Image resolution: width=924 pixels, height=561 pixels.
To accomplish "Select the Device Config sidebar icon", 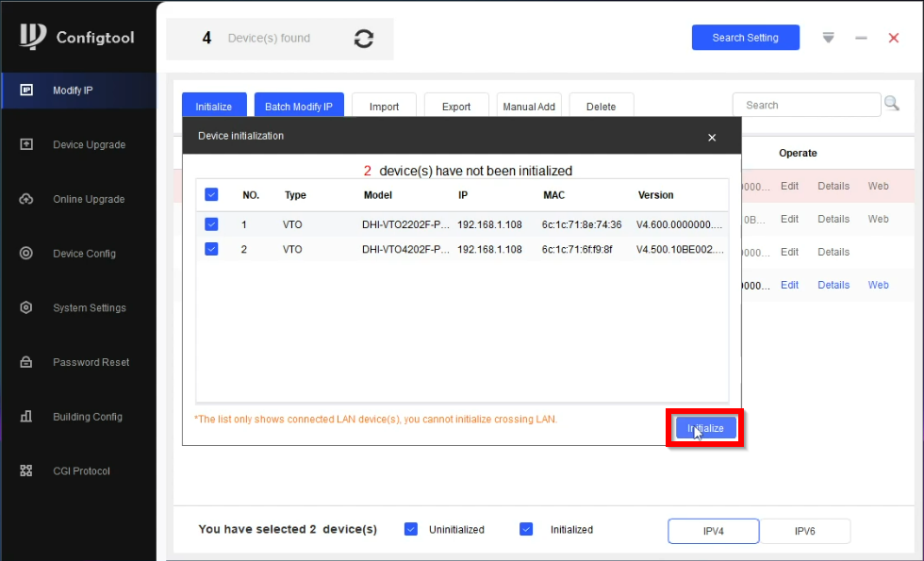I will [26, 253].
